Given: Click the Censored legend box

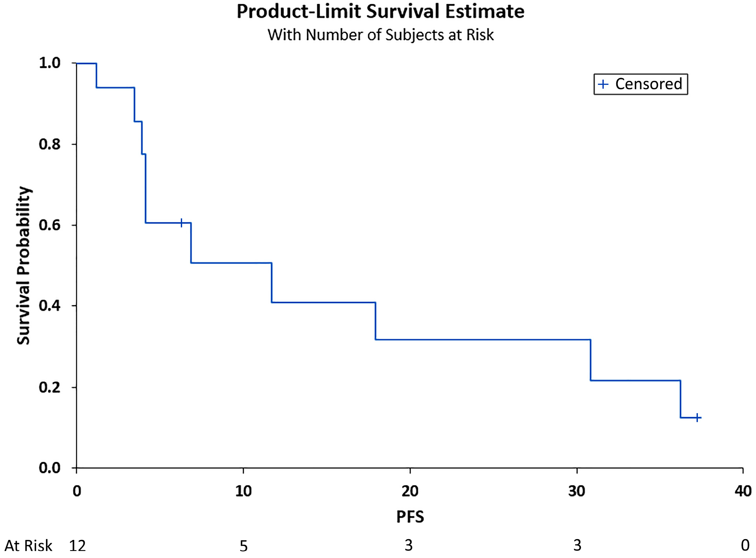Looking at the screenshot, I should [641, 84].
